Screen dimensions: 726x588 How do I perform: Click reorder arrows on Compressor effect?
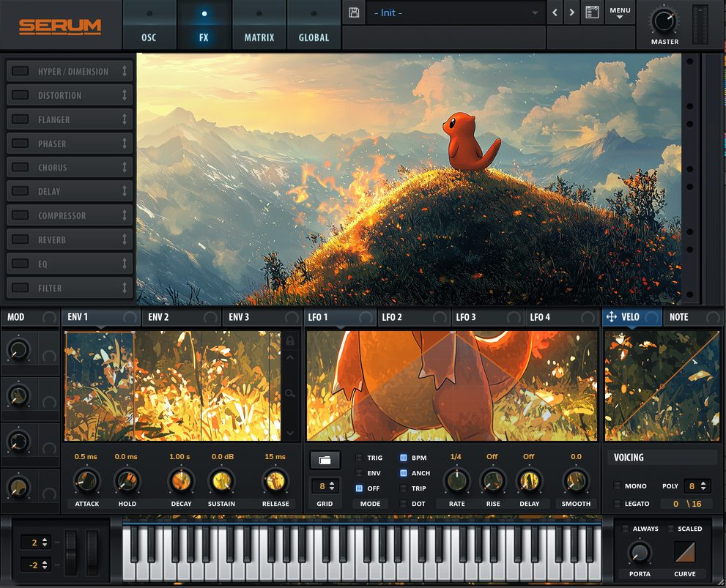click(x=125, y=215)
